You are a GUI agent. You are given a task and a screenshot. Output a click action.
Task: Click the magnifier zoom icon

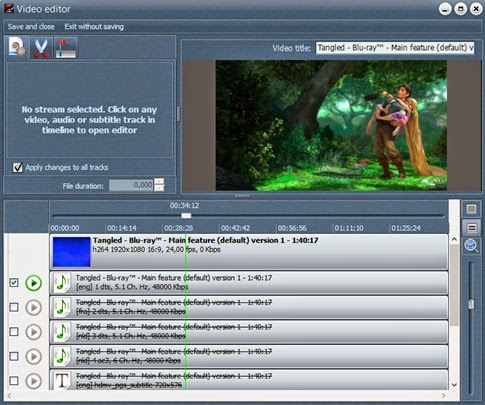[471, 247]
